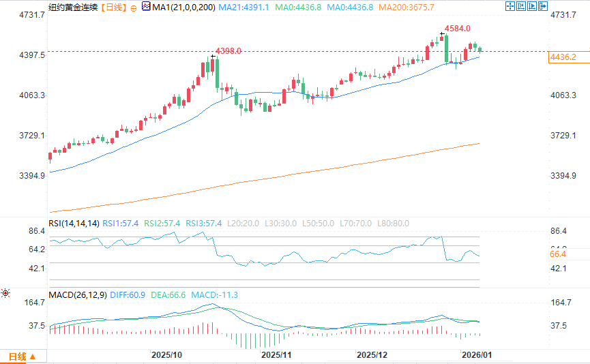
Task: Click the right MACD axis 37.5 label
Action: point(559,326)
